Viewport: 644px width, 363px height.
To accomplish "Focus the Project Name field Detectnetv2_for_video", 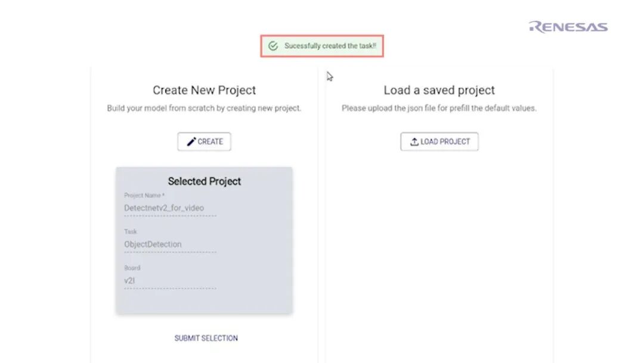I will [x=170, y=208].
